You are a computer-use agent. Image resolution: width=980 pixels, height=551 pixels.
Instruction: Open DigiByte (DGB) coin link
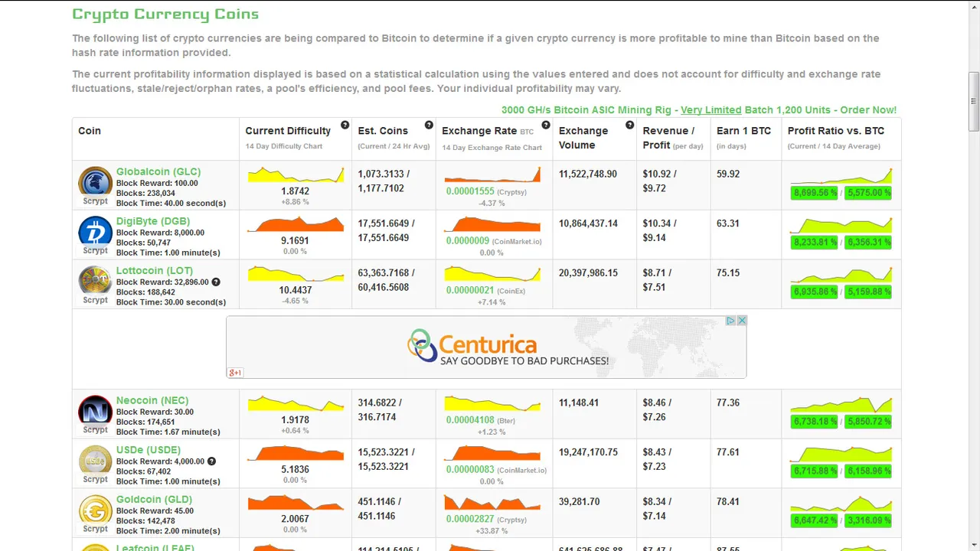(x=153, y=221)
